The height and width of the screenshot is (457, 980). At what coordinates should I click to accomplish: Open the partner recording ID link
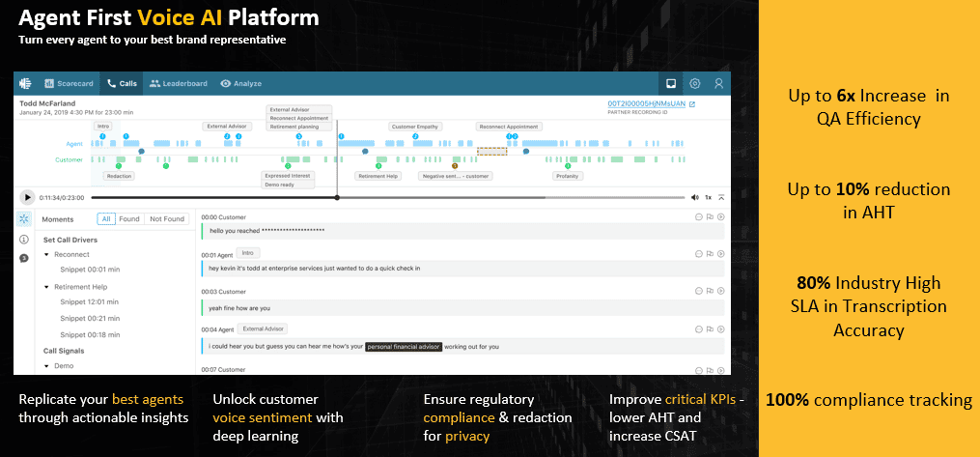coord(645,103)
